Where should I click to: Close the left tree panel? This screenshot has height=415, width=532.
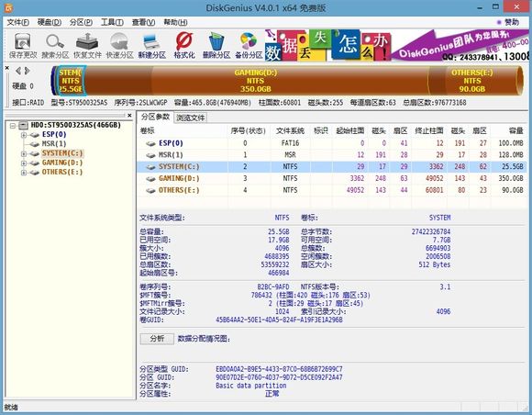tap(129, 116)
